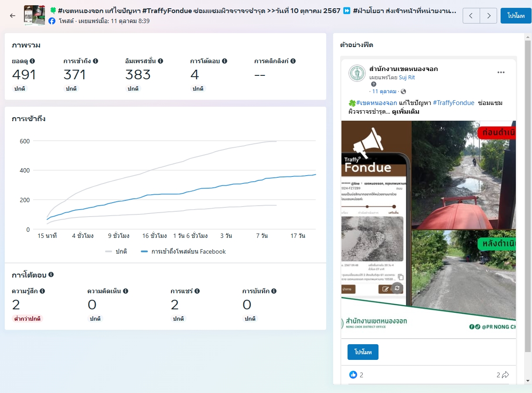Expand post text with ดูเพิ่มเติม
532x393 pixels.
pyautogui.click(x=406, y=112)
